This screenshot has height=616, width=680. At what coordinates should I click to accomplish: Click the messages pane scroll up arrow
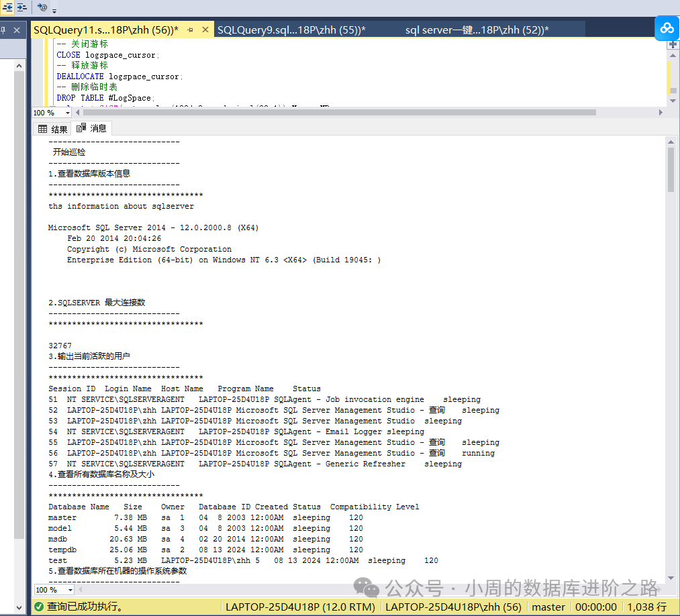(671, 142)
